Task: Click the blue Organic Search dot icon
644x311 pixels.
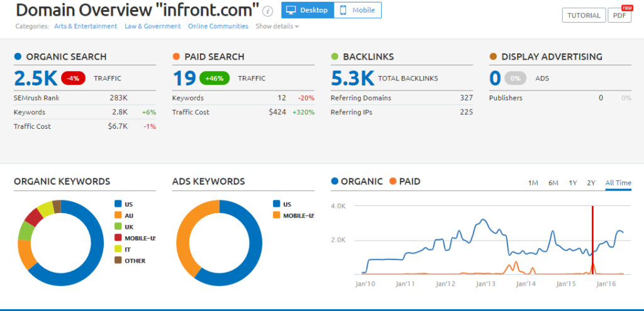Action: (x=18, y=57)
